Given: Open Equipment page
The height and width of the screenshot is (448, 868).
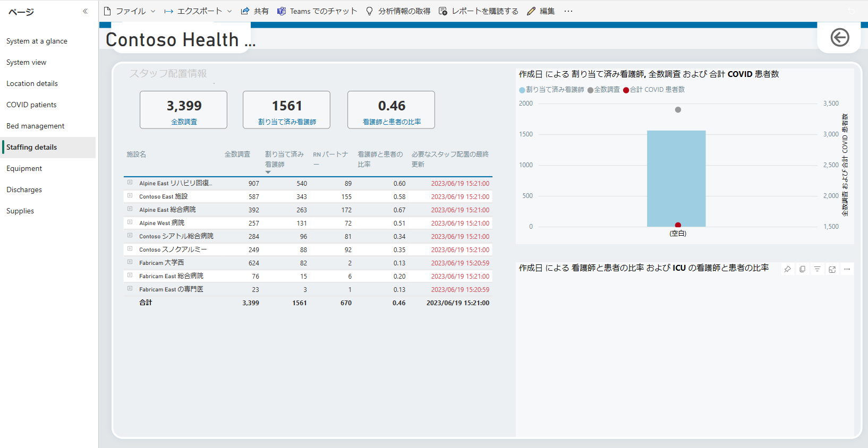Looking at the screenshot, I should click(x=48, y=168).
